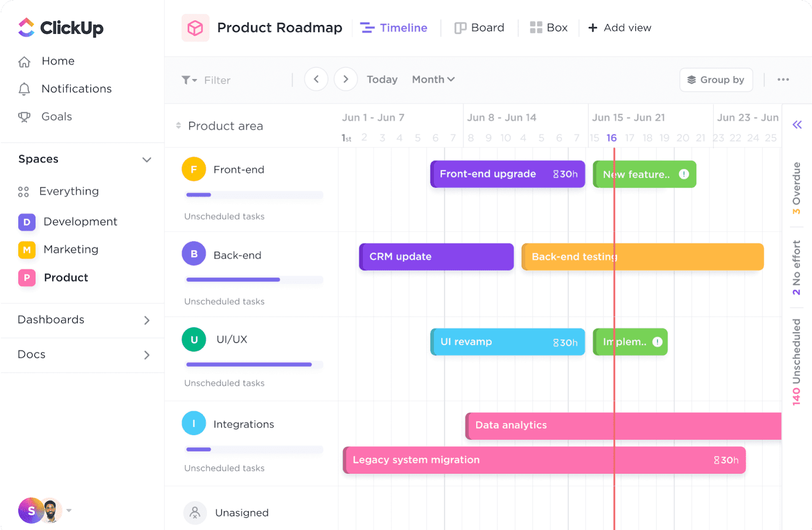Switch to the Board view tab
Screen dimensions: 812x530
point(479,27)
